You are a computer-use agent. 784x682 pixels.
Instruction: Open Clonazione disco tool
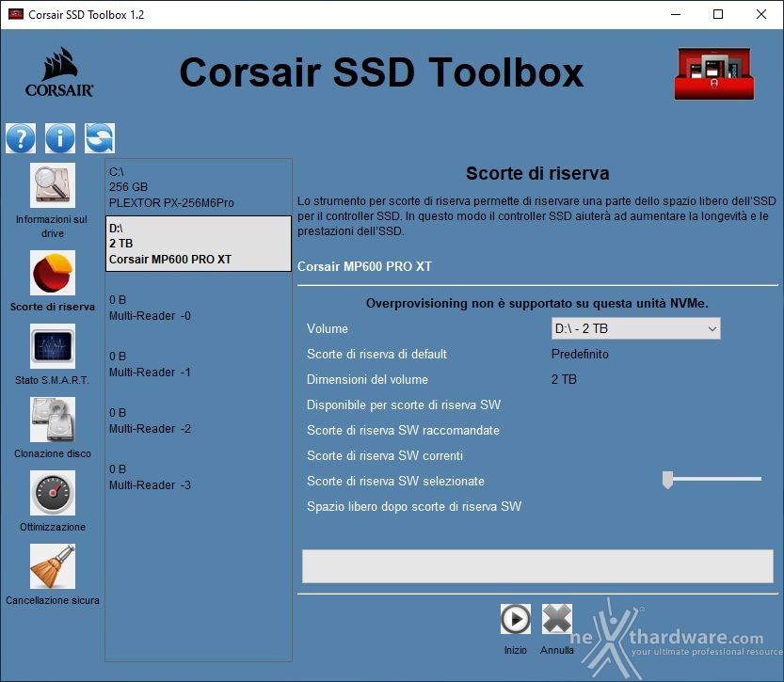tap(53, 420)
